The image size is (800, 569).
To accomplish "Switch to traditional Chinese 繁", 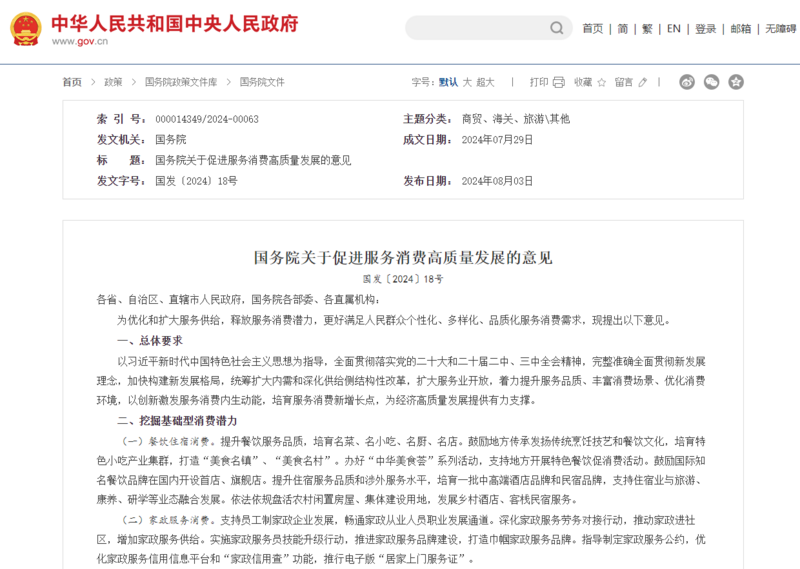I will coord(648,29).
